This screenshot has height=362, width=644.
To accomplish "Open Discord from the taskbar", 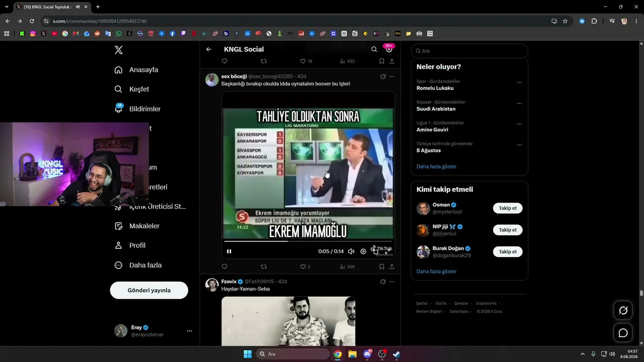I will 367,354.
